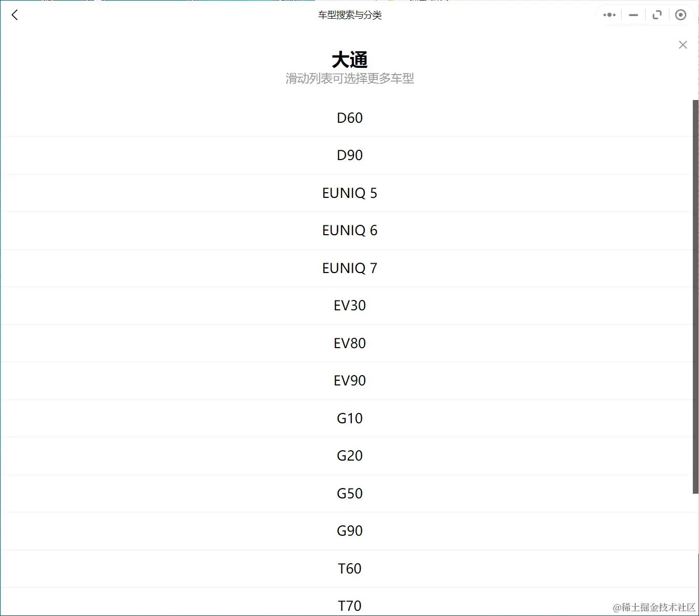Image resolution: width=699 pixels, height=616 pixels.
Task: Click the title 车型搜索与分类
Action: pyautogui.click(x=349, y=15)
